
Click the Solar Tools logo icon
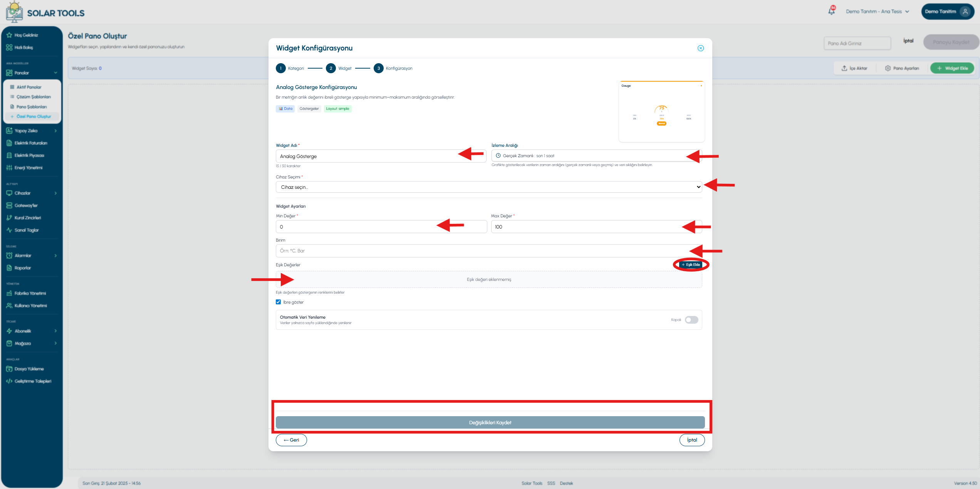pos(14,12)
